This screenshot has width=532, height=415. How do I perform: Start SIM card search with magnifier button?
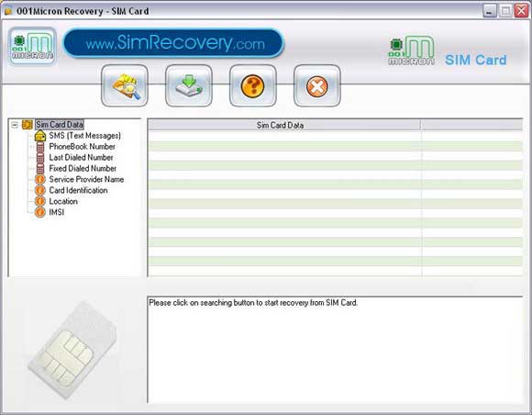pyautogui.click(x=125, y=86)
